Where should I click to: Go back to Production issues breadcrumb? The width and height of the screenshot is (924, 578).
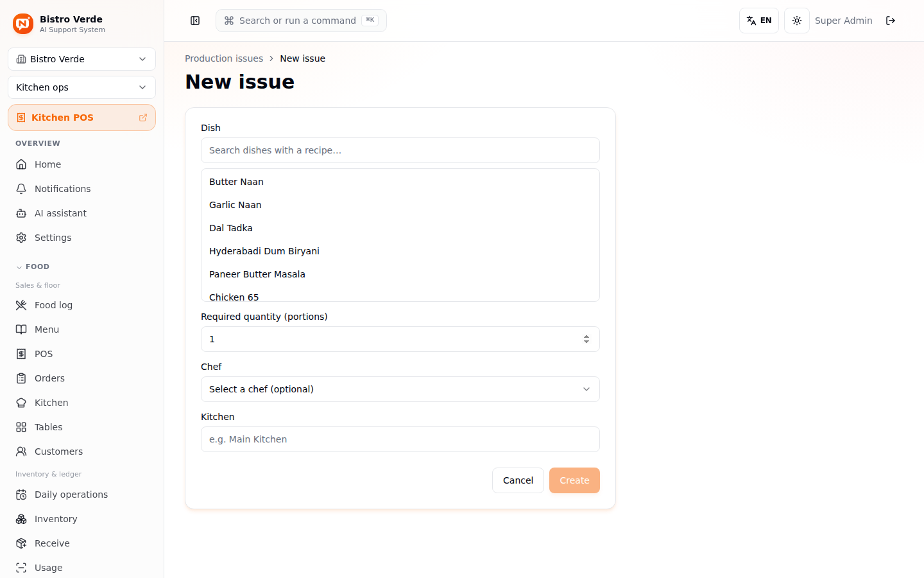[224, 58]
